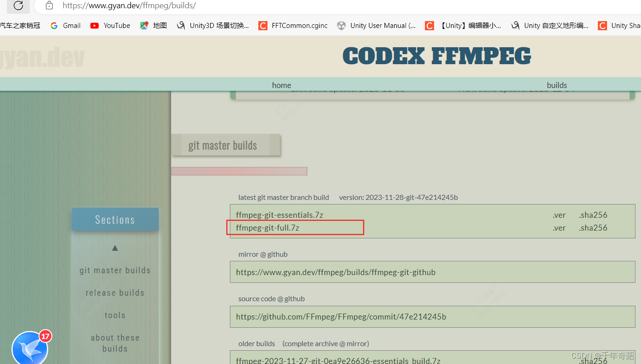641x364 pixels.
Task: Open the Gmail bookmark
Action: point(66,26)
